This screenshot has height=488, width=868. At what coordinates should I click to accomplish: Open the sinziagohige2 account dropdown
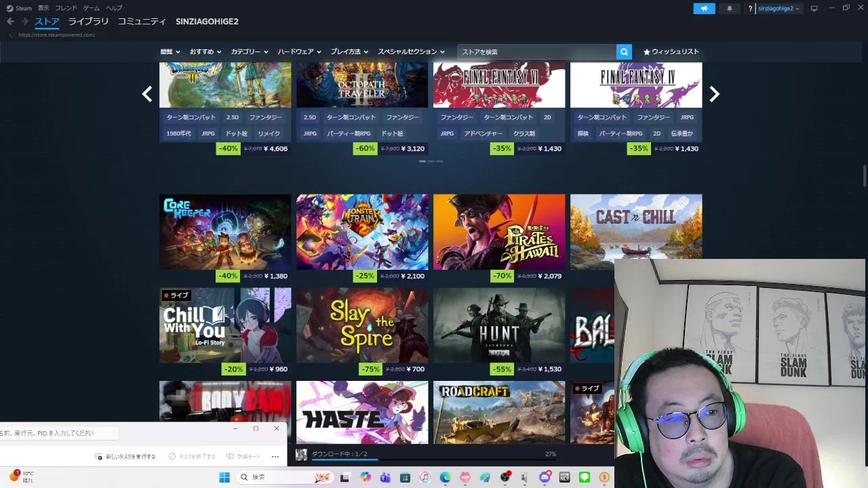coord(778,8)
